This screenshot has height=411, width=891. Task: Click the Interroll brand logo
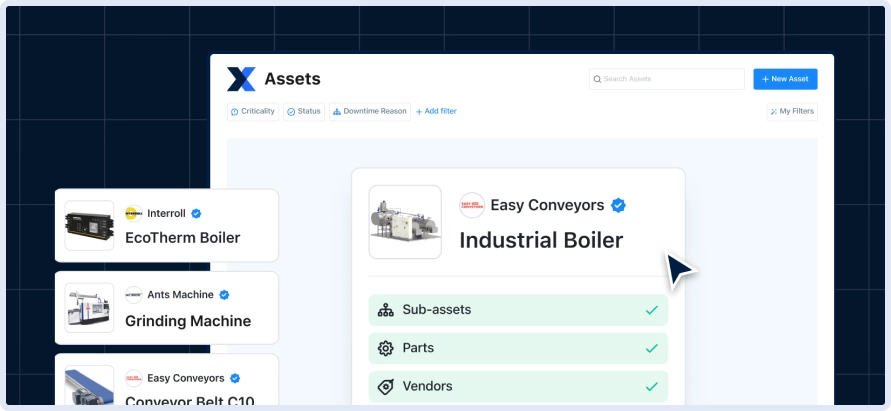point(134,214)
